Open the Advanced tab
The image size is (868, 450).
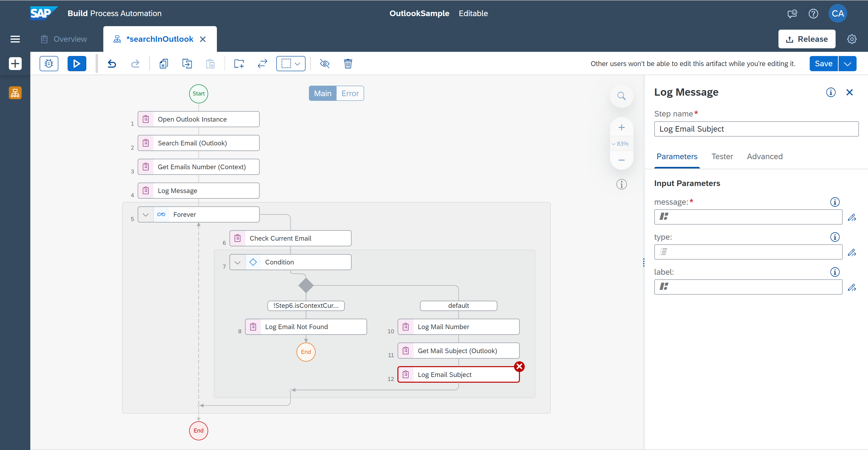click(x=764, y=157)
